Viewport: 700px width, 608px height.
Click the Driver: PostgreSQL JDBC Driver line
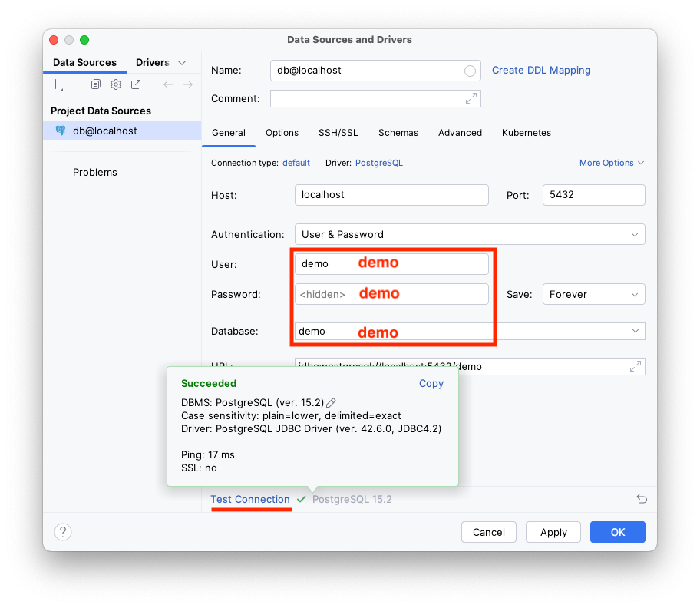click(x=311, y=429)
